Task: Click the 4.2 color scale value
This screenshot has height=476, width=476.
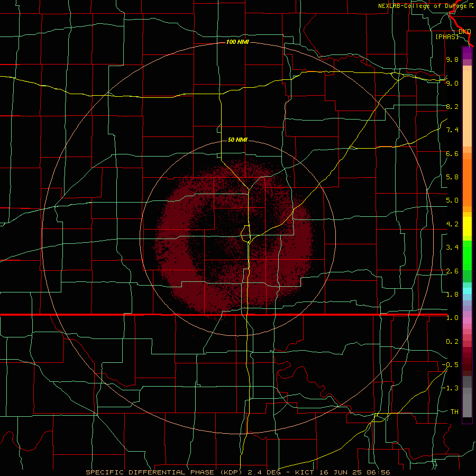Action: pos(452,224)
